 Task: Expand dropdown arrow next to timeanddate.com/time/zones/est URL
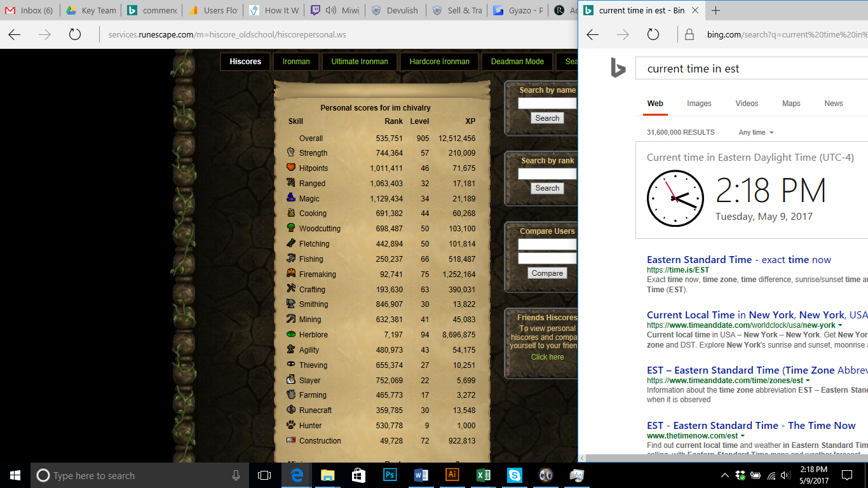(808, 381)
